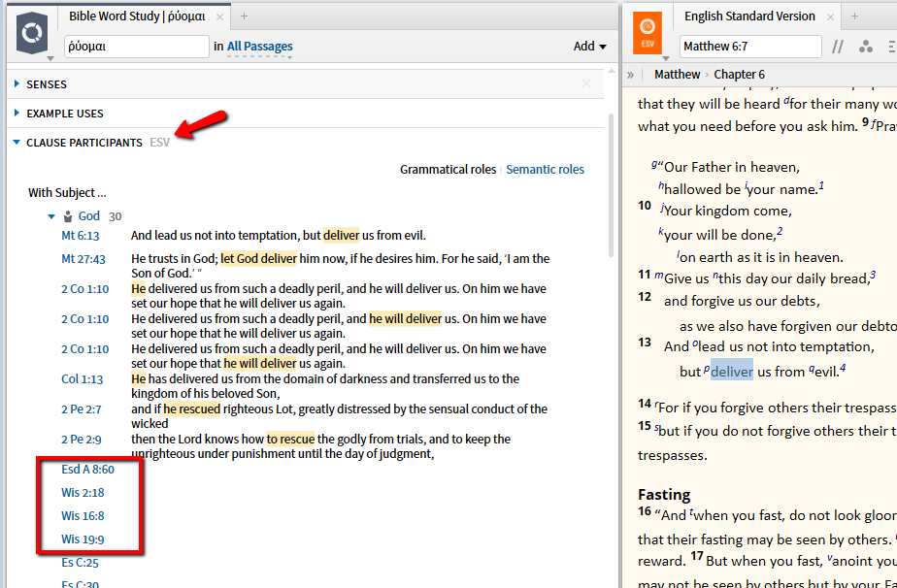Click the person icon beside God subject
The image size is (897, 588).
click(68, 216)
